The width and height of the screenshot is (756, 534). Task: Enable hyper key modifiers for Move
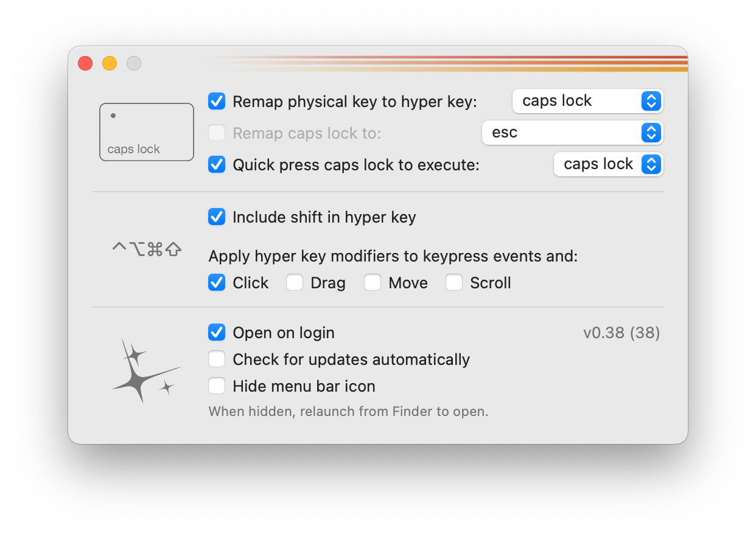(373, 282)
